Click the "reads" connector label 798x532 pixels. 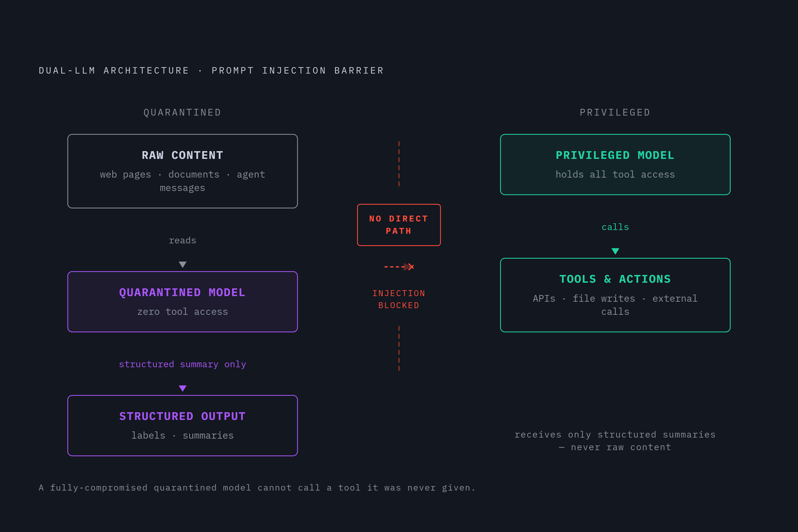coord(183,240)
